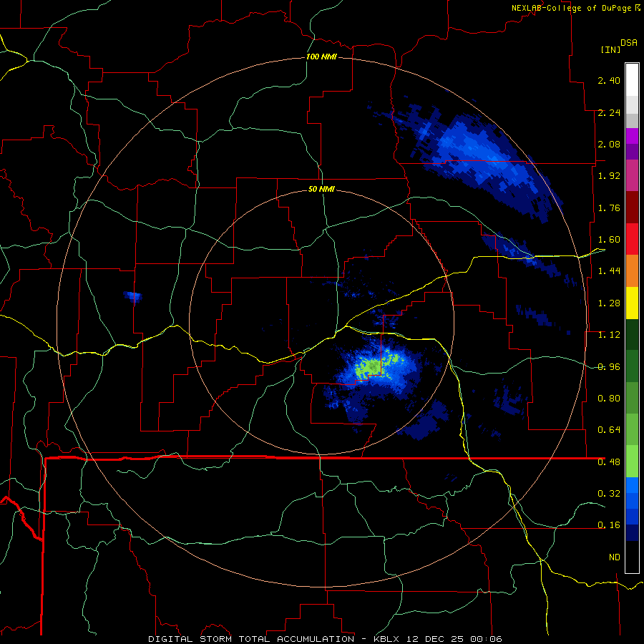Select the lime green swatch near 0.48

coord(632,462)
